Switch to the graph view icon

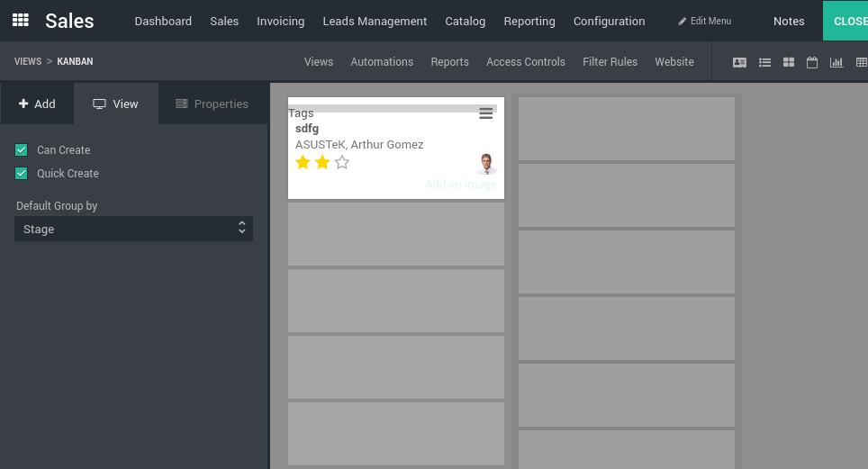tap(836, 62)
